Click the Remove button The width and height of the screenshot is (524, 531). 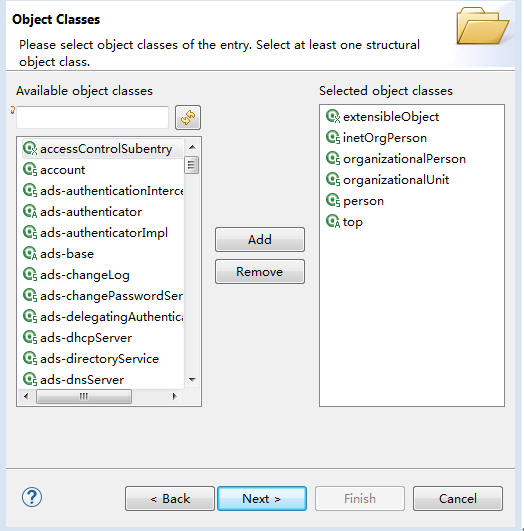click(x=260, y=272)
